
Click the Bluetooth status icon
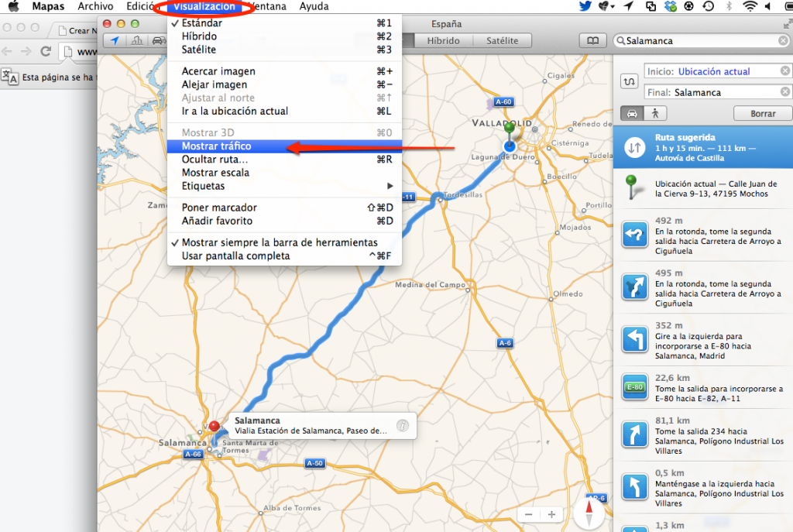point(729,6)
